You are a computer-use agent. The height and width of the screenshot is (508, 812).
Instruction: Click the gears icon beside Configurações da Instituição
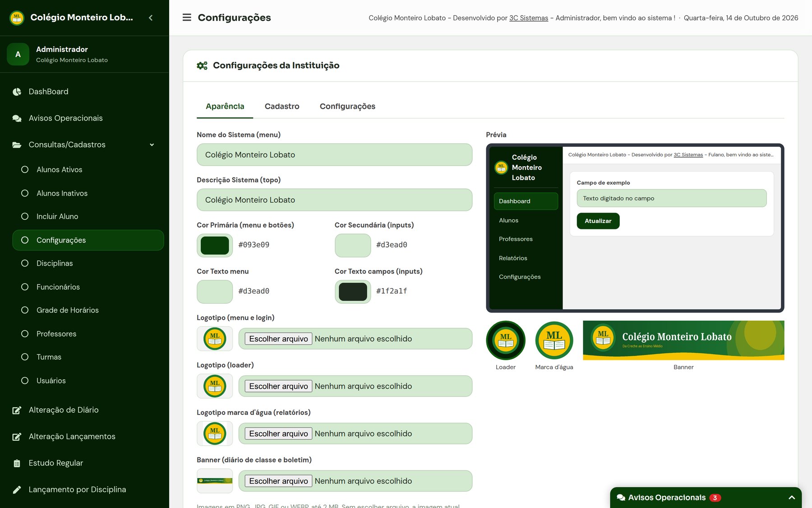(x=202, y=65)
